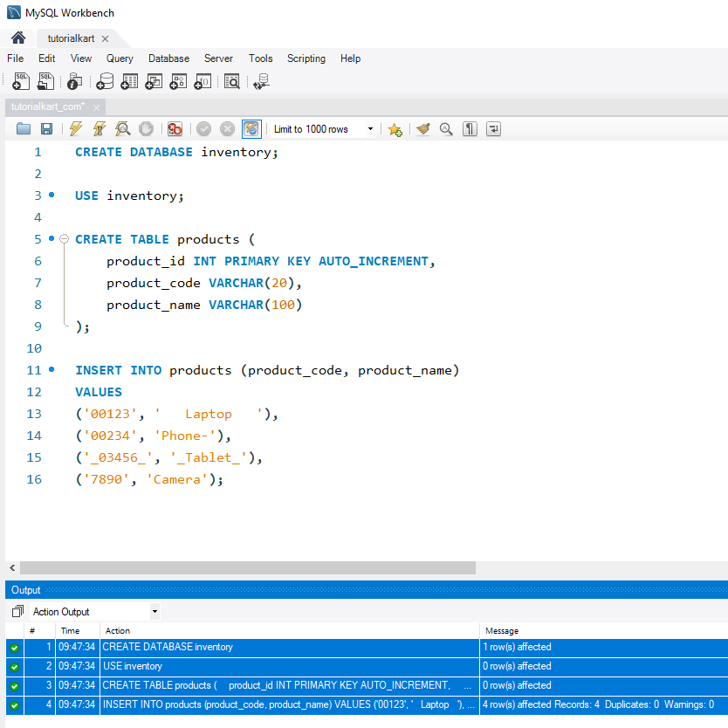The height and width of the screenshot is (728, 728).
Task: Select the CREATE DATABASE inventory output row
Action: coord(367,647)
